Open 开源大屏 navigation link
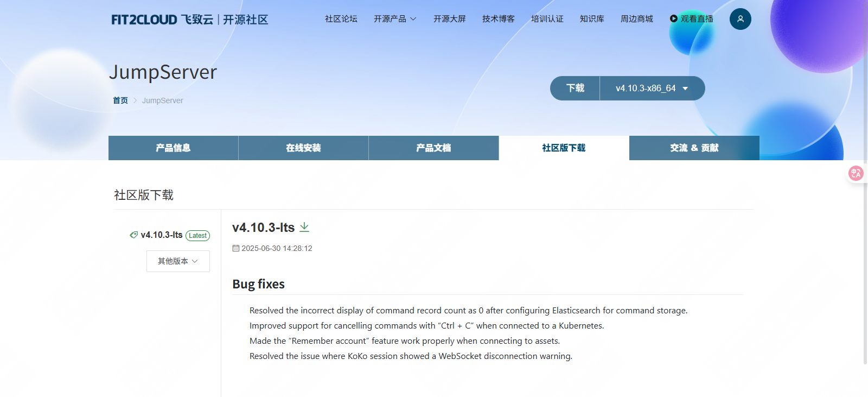Viewport: 868px width, 397px height. pos(450,19)
